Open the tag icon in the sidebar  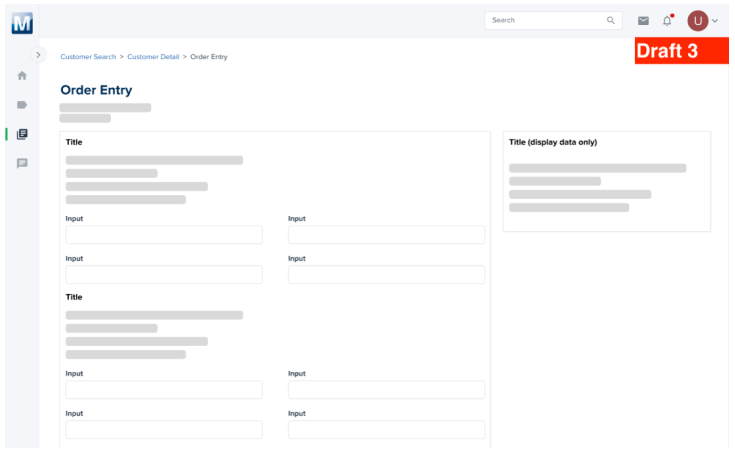click(x=22, y=105)
